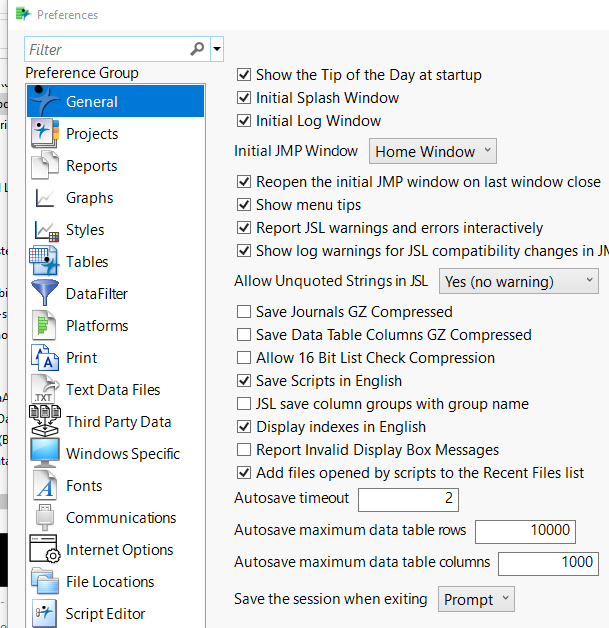Disable Show the Tip of the Day
The width and height of the screenshot is (609, 628).
pos(244,75)
